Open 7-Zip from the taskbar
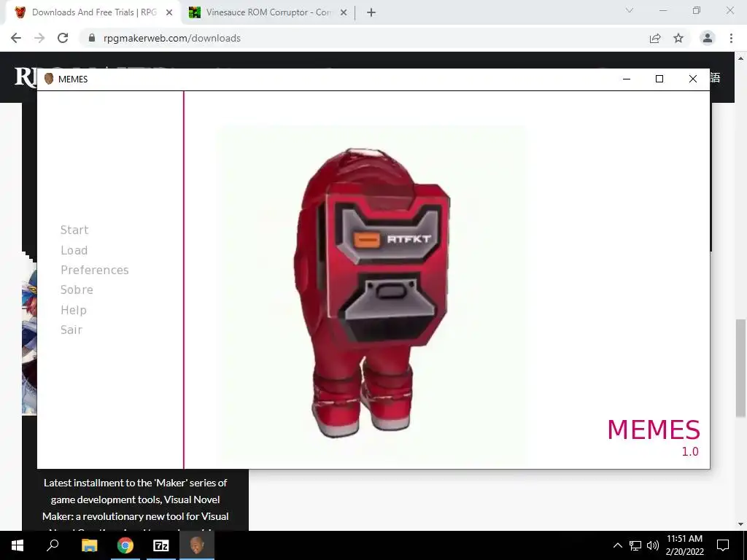 click(x=161, y=545)
